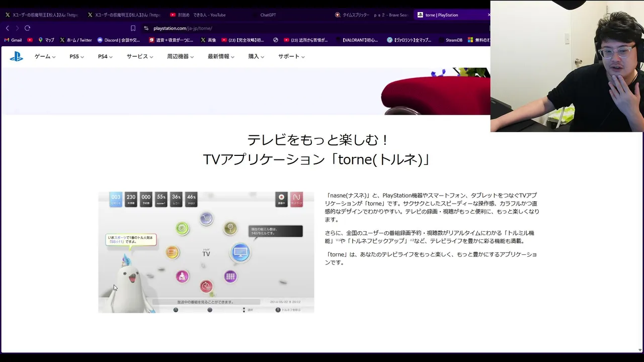Go forward with browser forward arrow
Viewport: 644px width, 362px height.
point(17,28)
